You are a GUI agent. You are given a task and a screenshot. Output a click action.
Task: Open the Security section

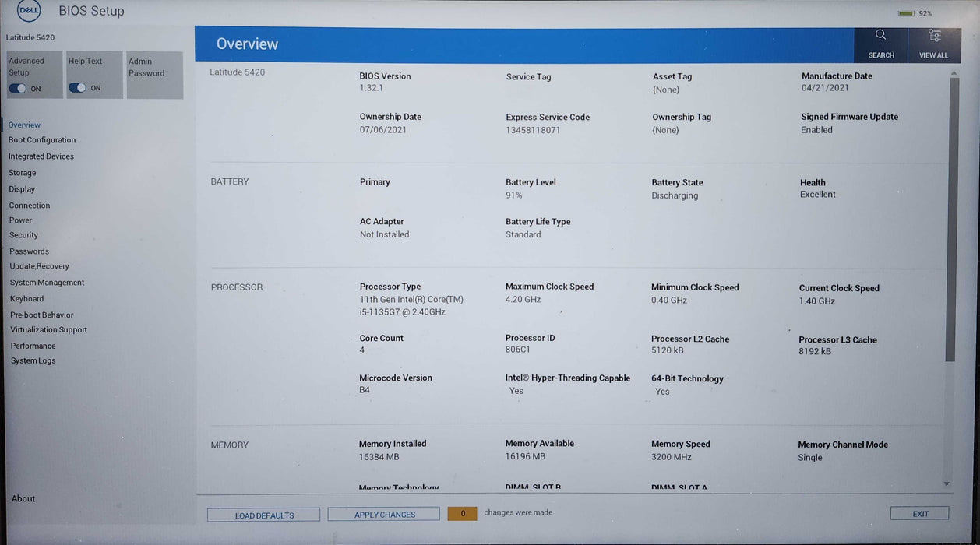23,234
